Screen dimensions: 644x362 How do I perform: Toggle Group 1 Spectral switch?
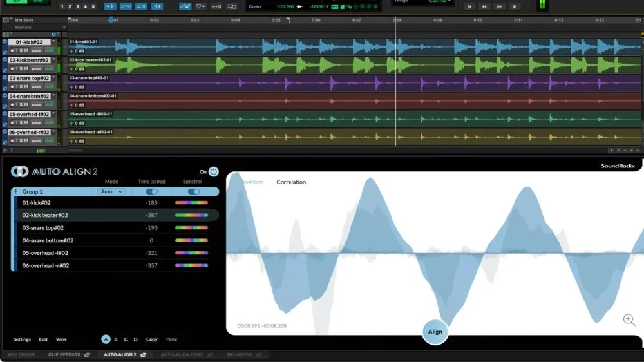(193, 191)
